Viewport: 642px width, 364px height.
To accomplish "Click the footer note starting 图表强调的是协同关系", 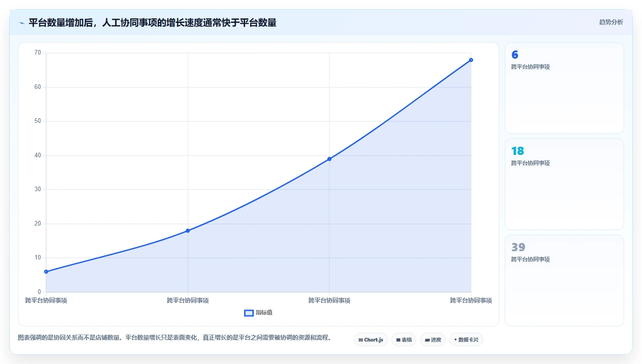I will point(175,338).
